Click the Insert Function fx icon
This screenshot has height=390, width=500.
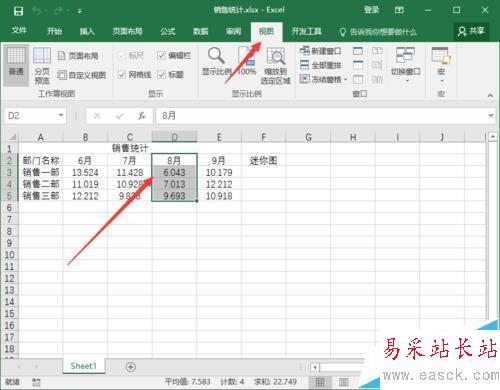tap(142, 116)
